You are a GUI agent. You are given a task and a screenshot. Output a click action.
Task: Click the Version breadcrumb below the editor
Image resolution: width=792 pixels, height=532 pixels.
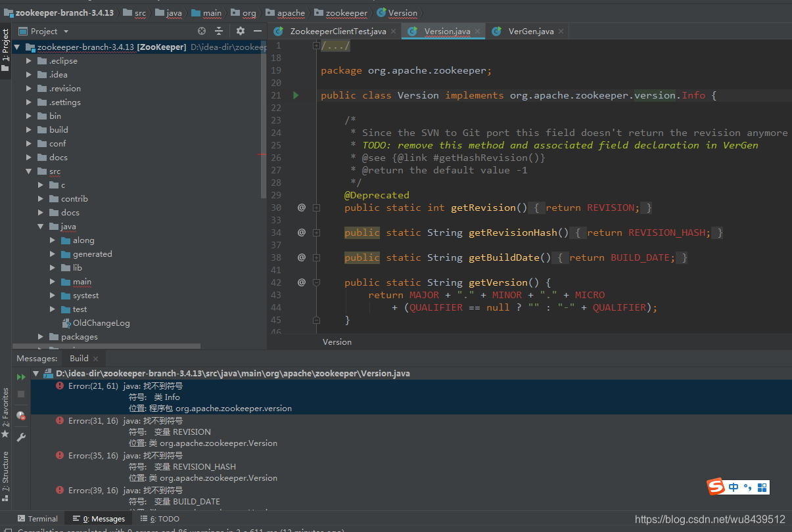(337, 342)
